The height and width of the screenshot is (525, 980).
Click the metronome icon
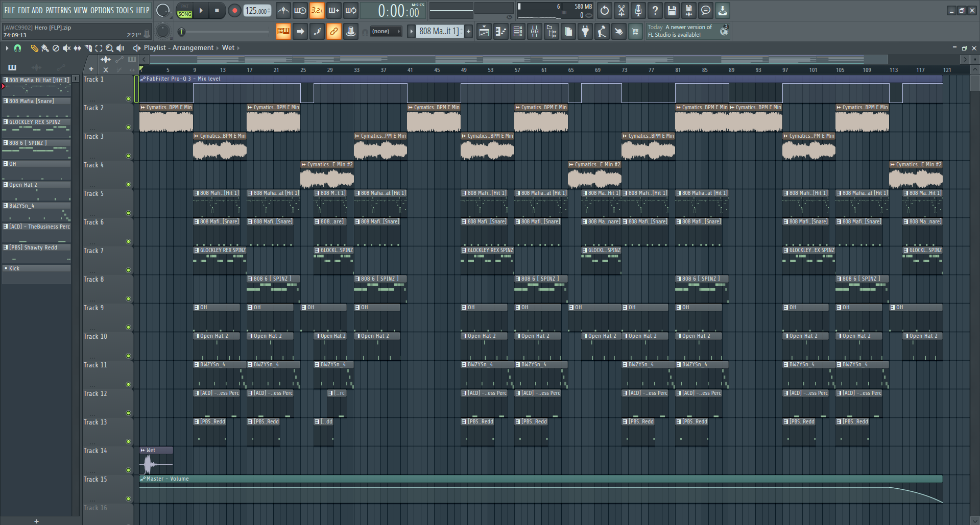pyautogui.click(x=283, y=10)
